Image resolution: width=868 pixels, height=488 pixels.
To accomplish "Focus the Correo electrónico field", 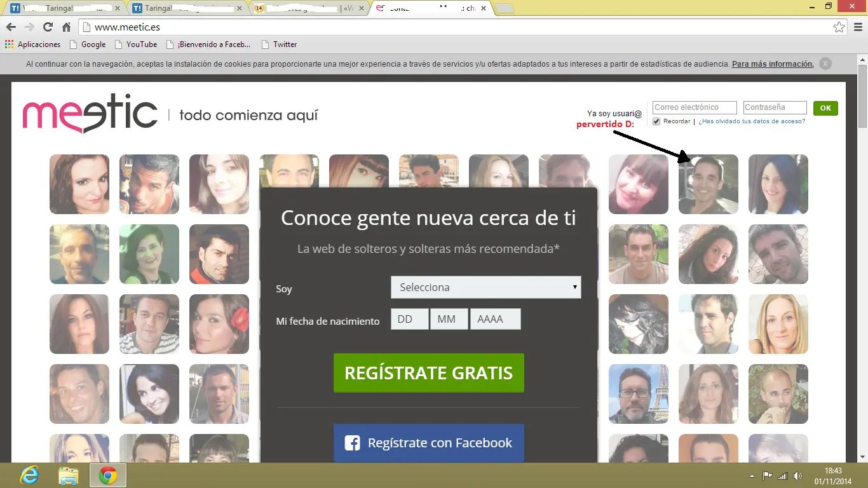I will (695, 108).
